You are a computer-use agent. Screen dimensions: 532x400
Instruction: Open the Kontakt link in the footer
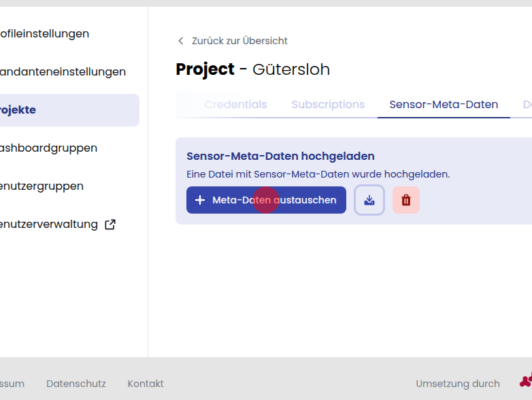146,384
